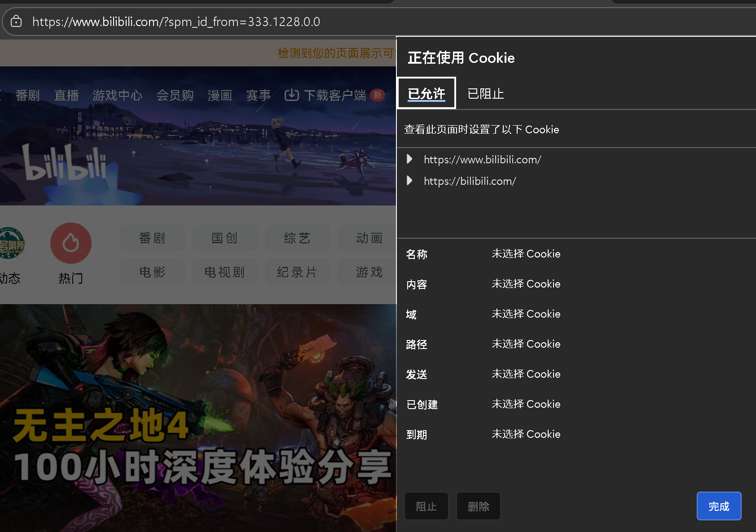Click the 热门 flame icon

tap(71, 243)
